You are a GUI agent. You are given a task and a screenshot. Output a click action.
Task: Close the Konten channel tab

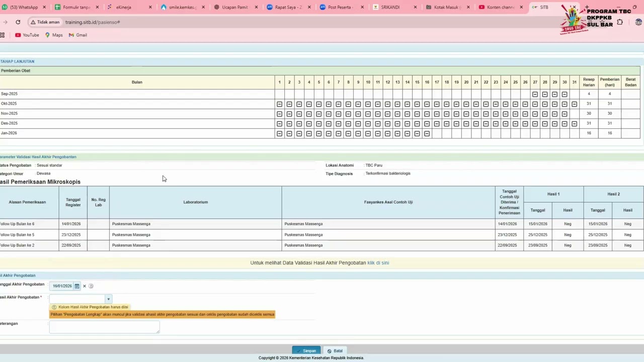(x=521, y=8)
